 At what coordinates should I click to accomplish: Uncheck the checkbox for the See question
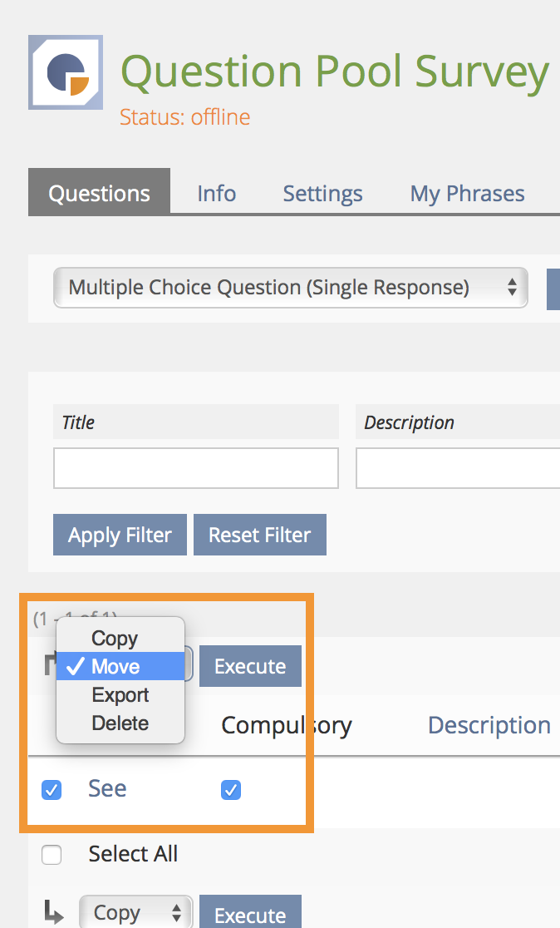pyautogui.click(x=52, y=790)
